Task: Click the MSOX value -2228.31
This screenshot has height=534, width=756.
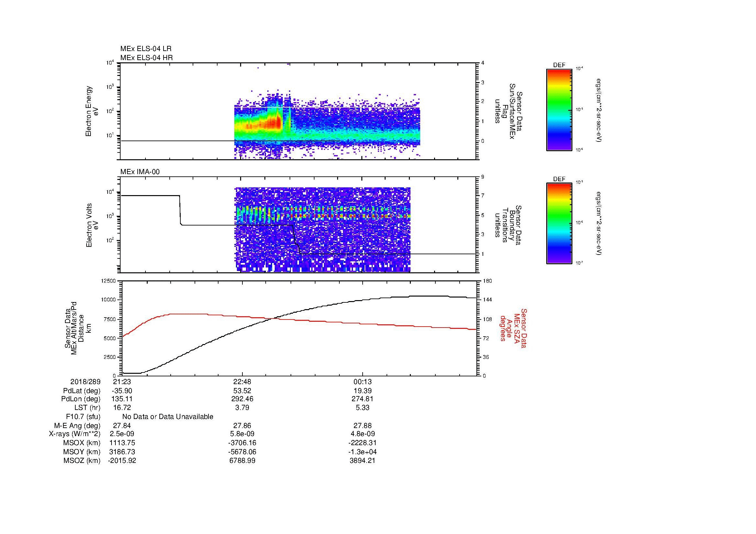Action: coord(363,443)
